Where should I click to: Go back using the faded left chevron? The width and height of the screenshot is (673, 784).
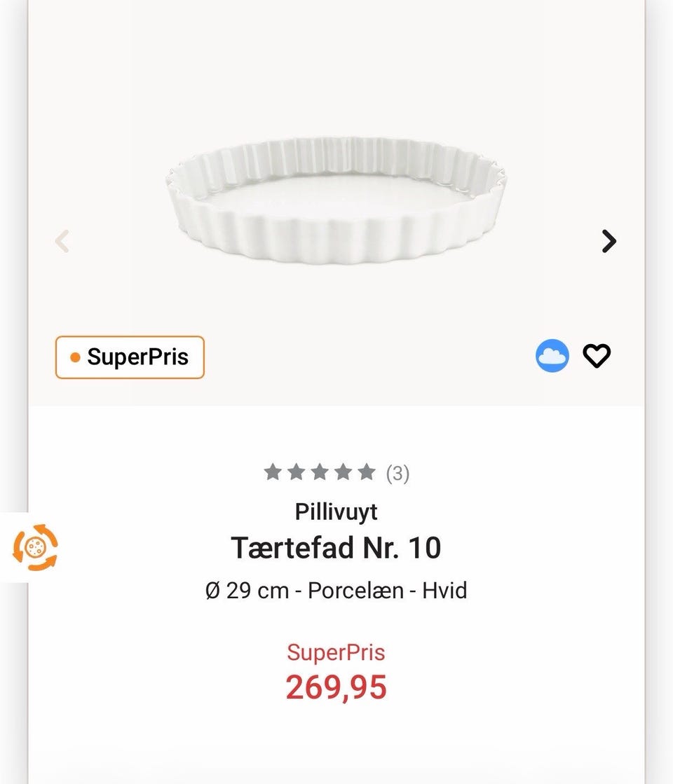pos(62,241)
